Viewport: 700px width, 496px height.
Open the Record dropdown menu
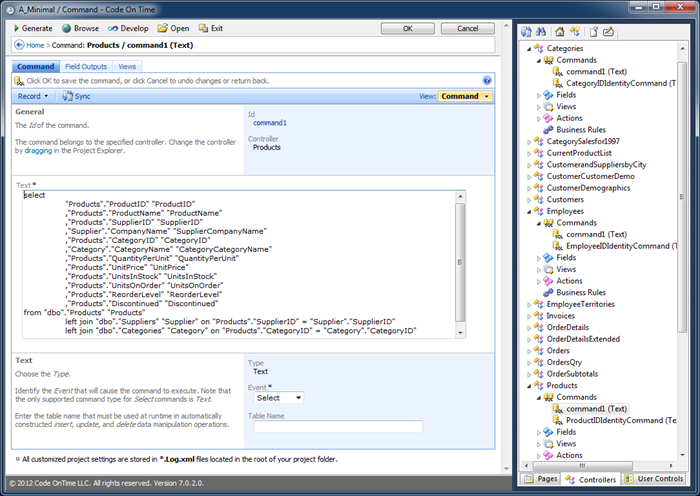point(33,96)
